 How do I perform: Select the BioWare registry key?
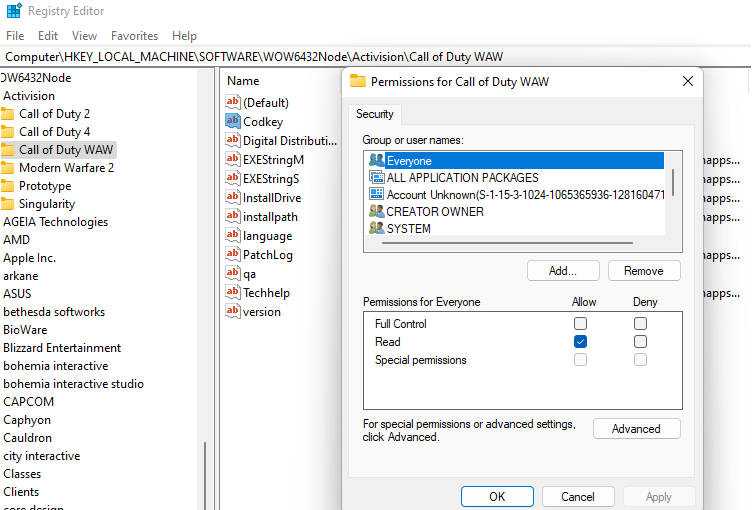tap(25, 330)
